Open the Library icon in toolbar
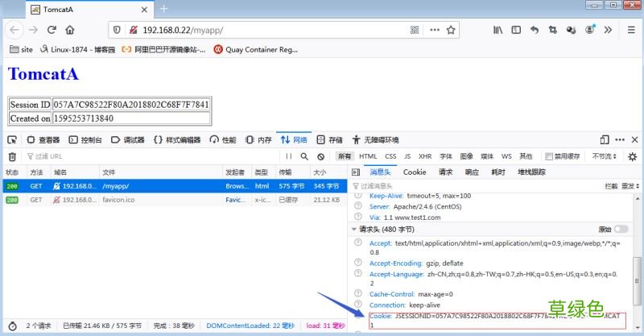 click(497, 30)
